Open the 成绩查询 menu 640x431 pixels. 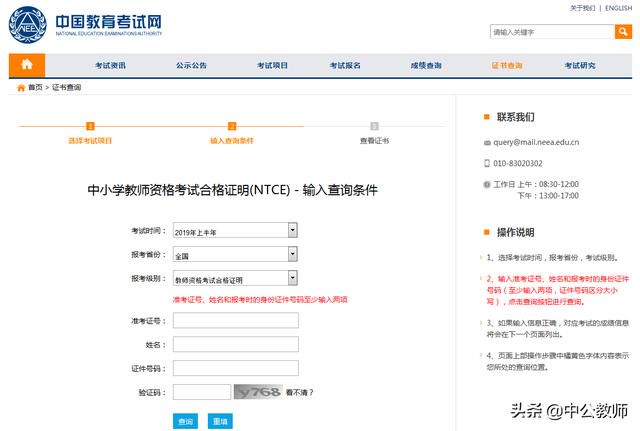[426, 65]
